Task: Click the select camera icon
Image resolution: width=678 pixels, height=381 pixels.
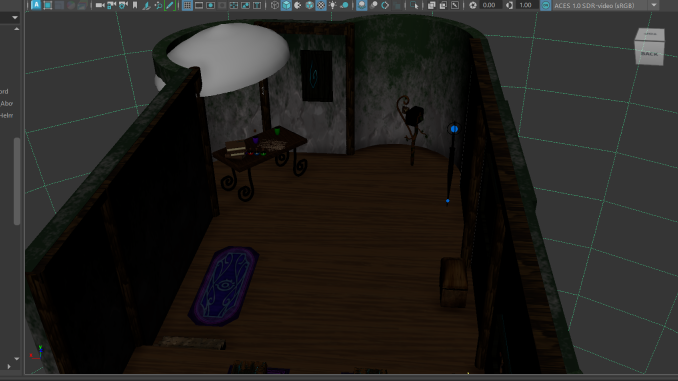Action: (100, 5)
